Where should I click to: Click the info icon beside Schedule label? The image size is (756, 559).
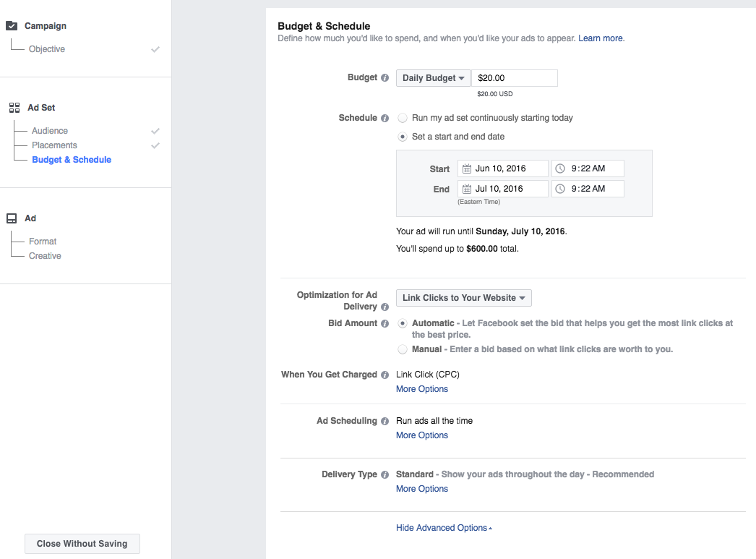pos(385,118)
